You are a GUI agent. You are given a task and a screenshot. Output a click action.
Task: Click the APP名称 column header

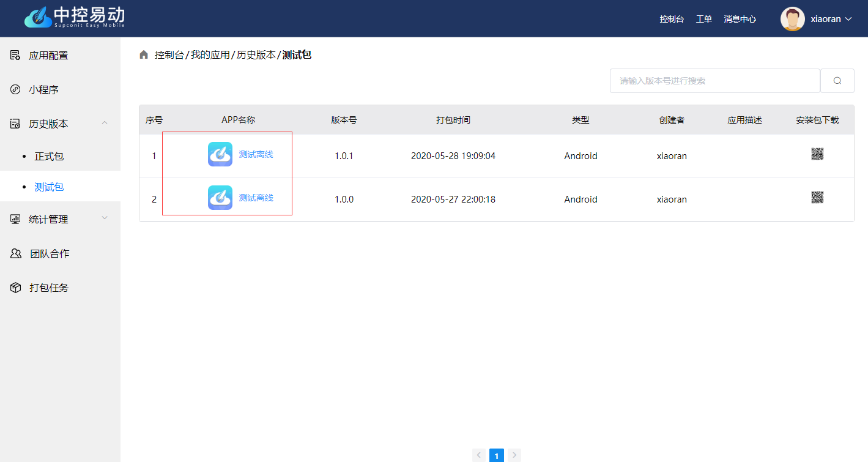[x=239, y=120]
